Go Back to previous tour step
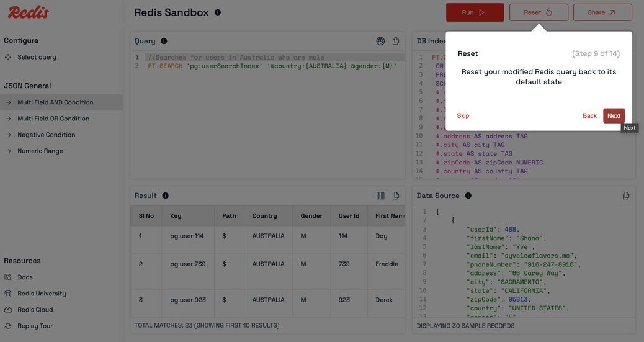This screenshot has height=342, width=644. pos(589,116)
